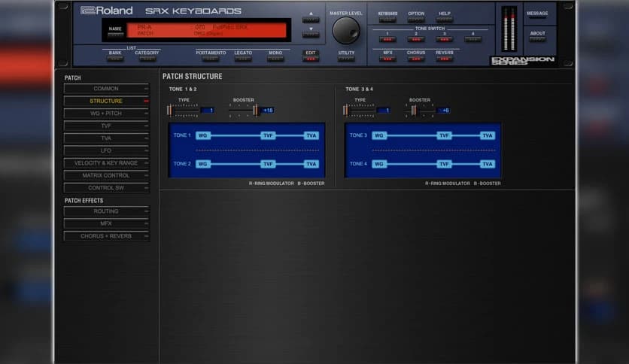The height and width of the screenshot is (364, 629).
Task: Open the ABOUT dialog
Action: tap(537, 39)
